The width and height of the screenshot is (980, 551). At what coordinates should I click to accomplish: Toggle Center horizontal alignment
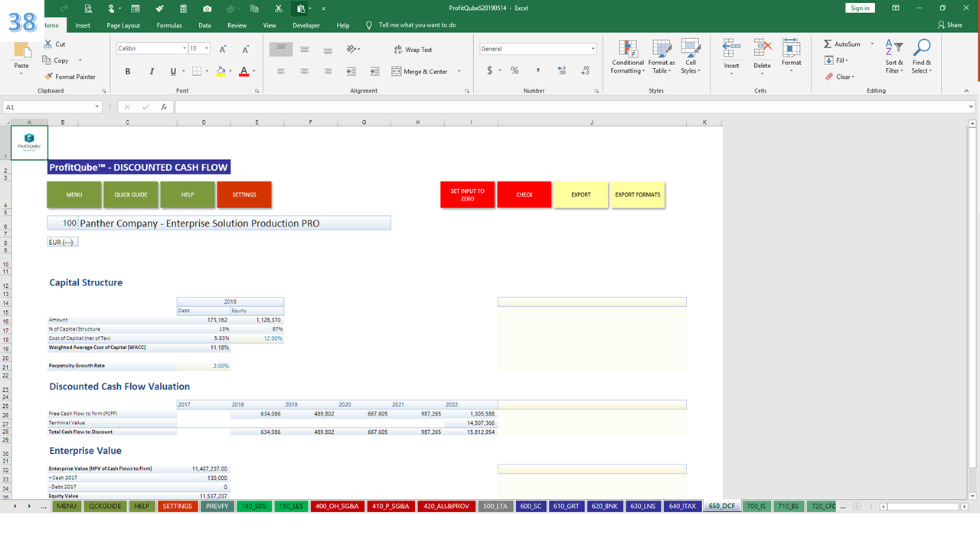click(305, 71)
